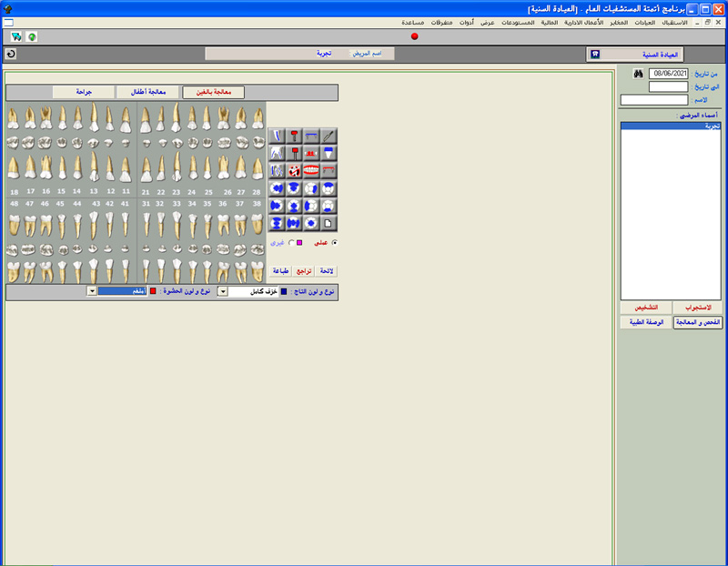Switch to the معالجة أطفال tab
The width and height of the screenshot is (728, 566).
point(147,92)
